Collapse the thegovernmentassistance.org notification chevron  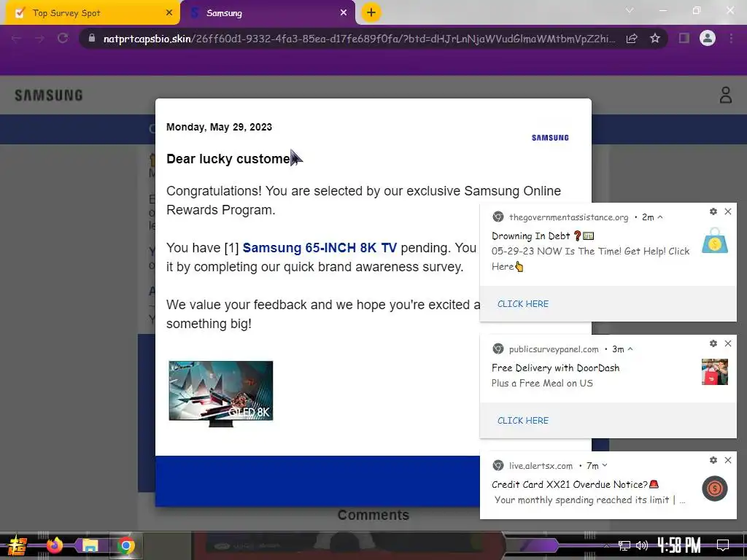click(660, 217)
